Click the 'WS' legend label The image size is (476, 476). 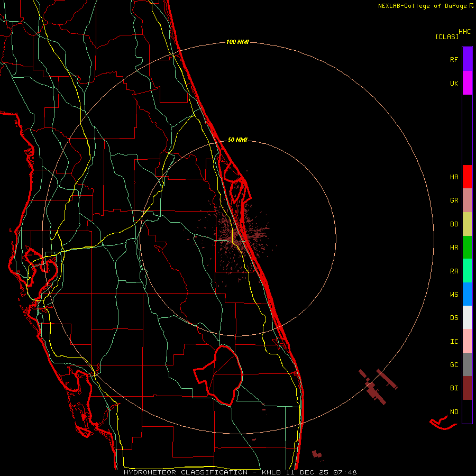click(x=454, y=295)
